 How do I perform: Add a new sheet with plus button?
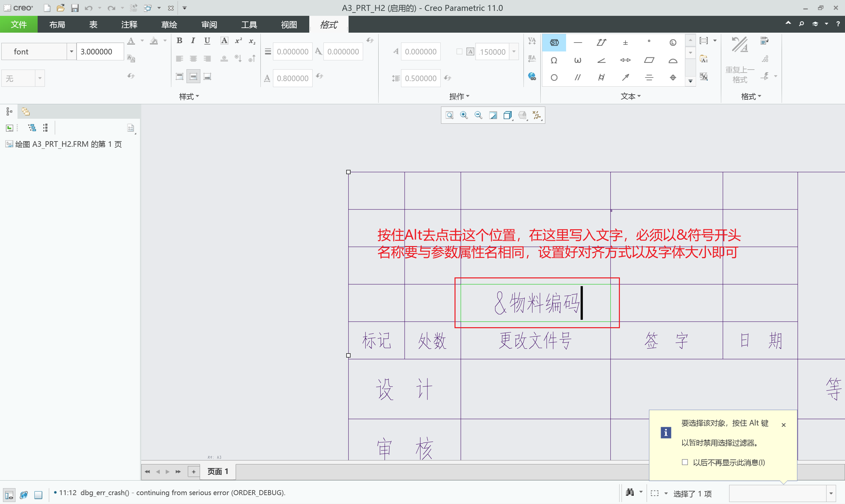(194, 471)
